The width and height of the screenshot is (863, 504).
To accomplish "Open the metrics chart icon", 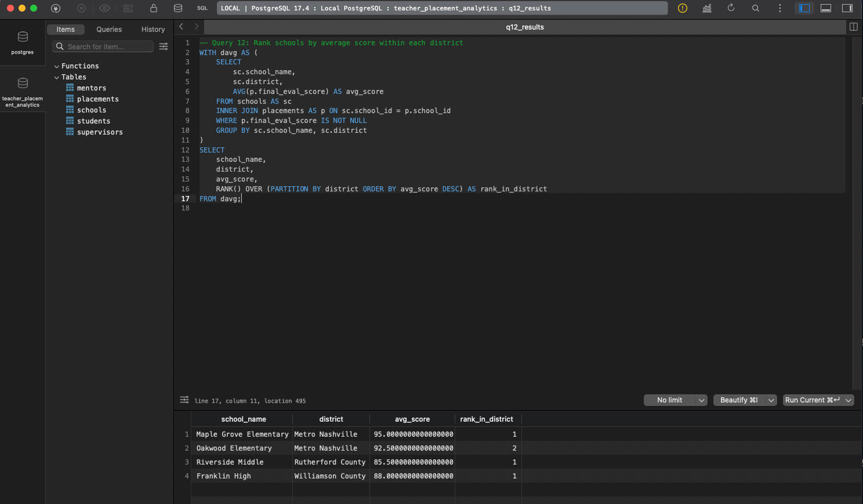I will point(707,8).
